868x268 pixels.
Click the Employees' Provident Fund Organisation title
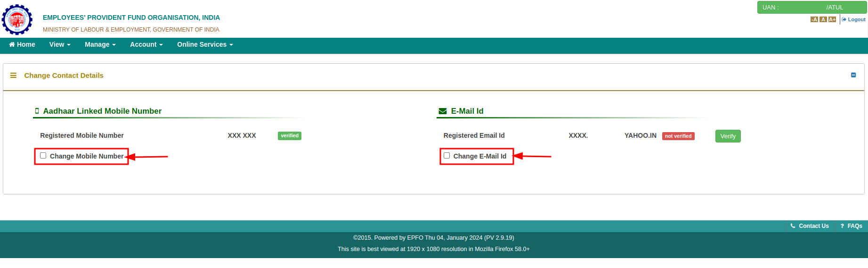click(131, 17)
